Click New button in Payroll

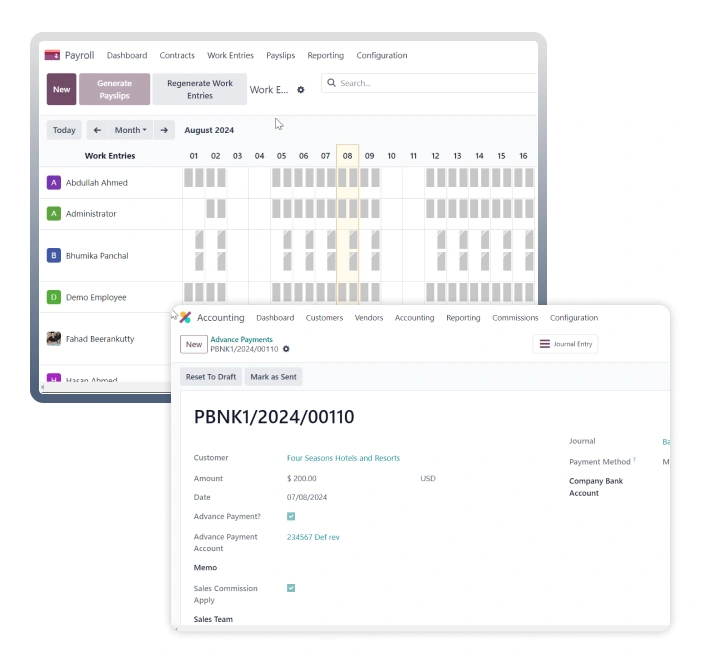tap(61, 89)
